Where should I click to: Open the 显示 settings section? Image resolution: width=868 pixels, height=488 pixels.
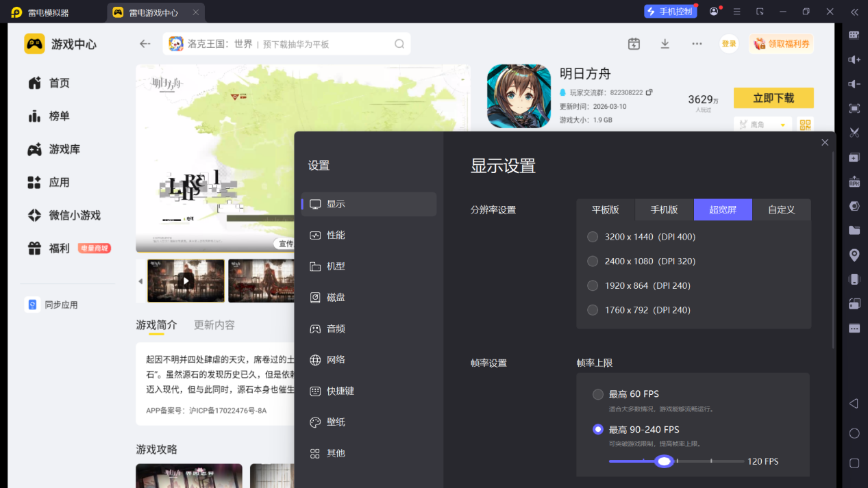pyautogui.click(x=369, y=204)
